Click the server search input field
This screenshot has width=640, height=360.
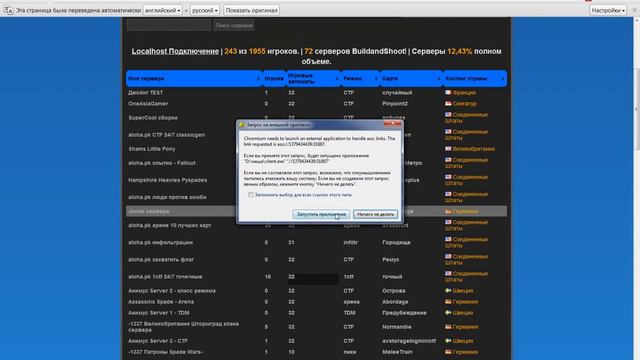[x=169, y=25]
